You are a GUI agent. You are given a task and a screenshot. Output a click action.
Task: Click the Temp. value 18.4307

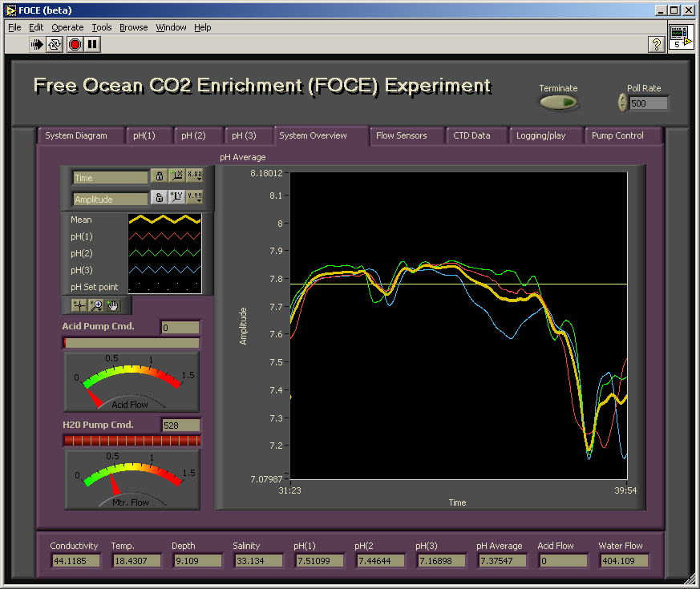pos(136,561)
